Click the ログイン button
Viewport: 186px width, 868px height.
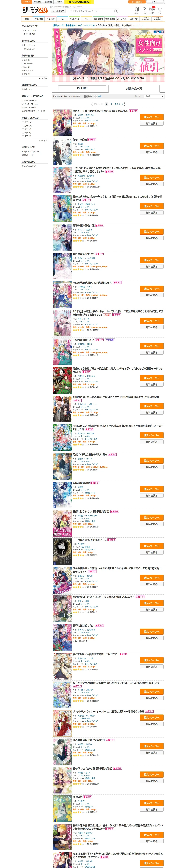[x=155, y=2]
